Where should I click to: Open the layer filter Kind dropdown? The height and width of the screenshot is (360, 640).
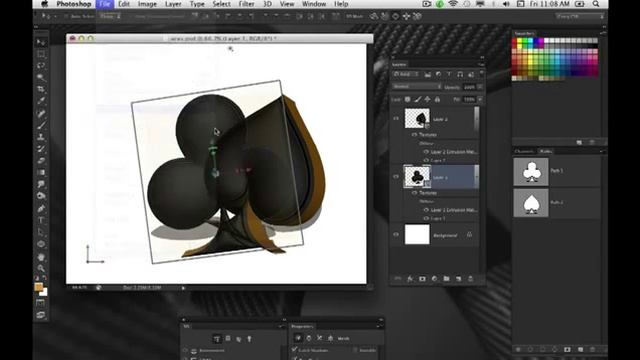(x=406, y=74)
